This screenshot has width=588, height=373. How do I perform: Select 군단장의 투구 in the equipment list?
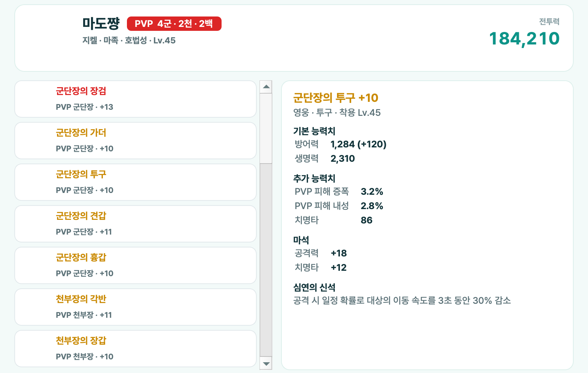[x=136, y=182]
